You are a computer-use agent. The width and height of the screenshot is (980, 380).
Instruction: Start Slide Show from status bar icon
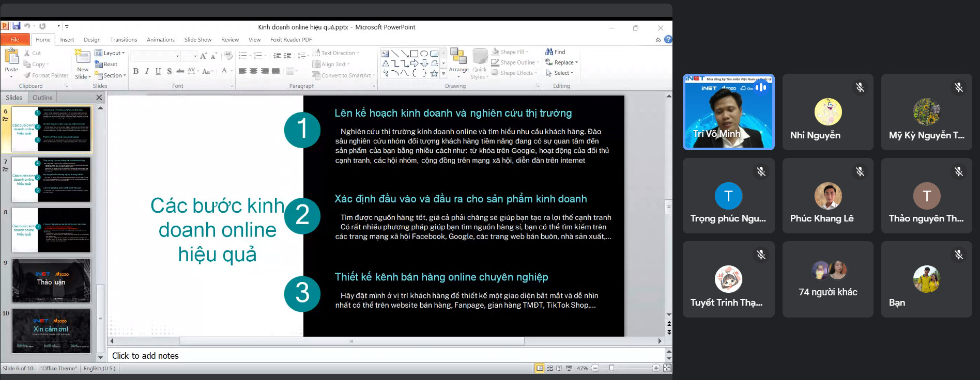[x=569, y=369]
